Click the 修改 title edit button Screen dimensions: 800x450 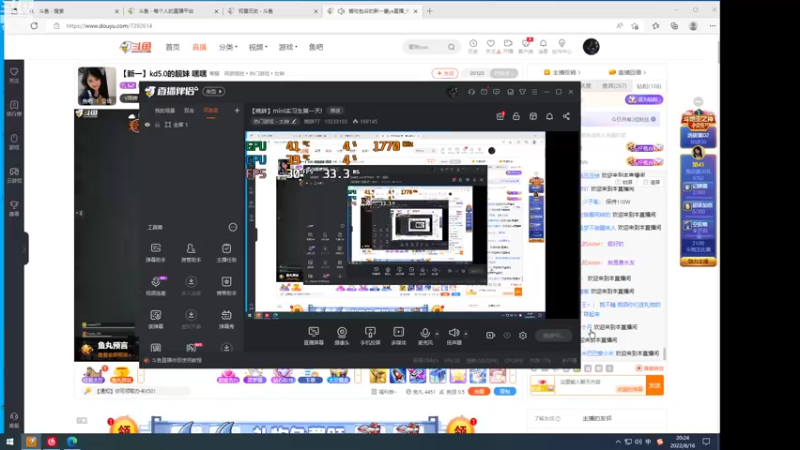point(335,111)
